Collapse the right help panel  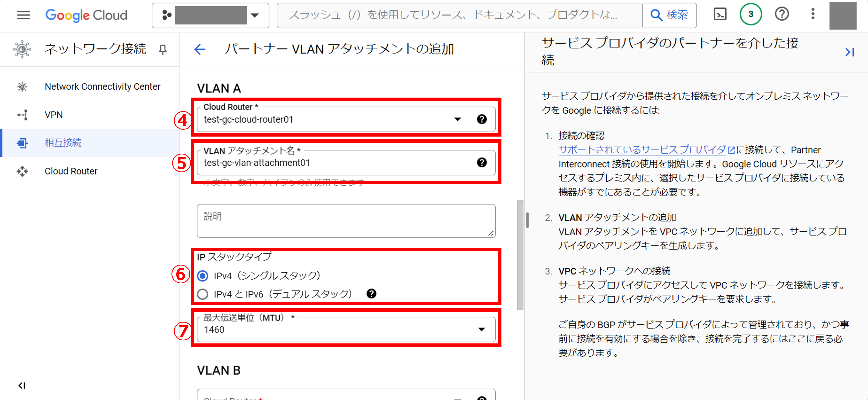coord(849,52)
